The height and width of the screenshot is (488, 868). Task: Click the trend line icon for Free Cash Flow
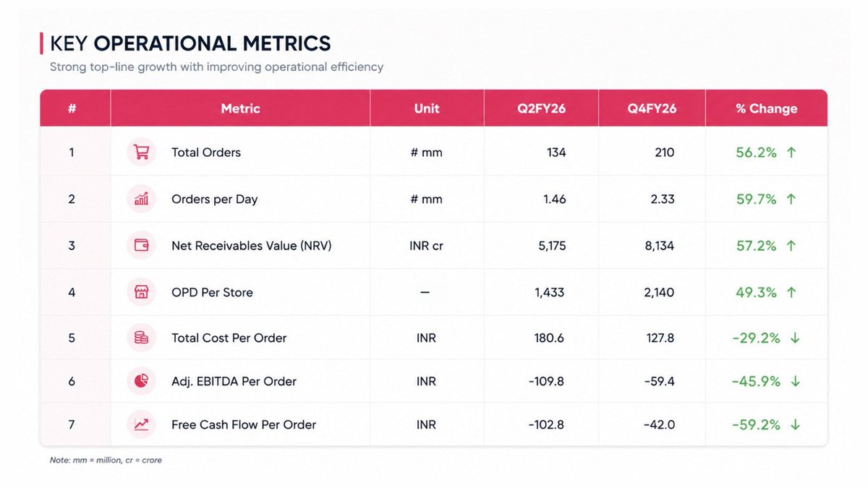[141, 424]
